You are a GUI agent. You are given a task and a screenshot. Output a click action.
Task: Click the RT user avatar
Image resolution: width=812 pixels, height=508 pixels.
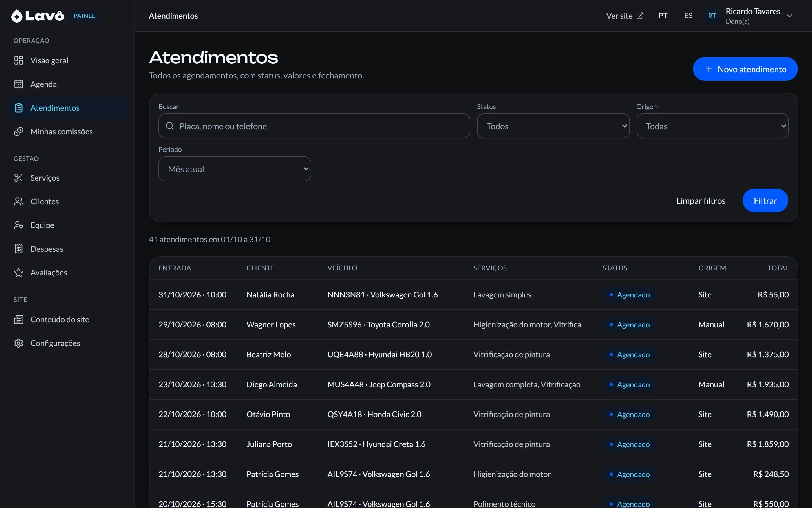(712, 16)
